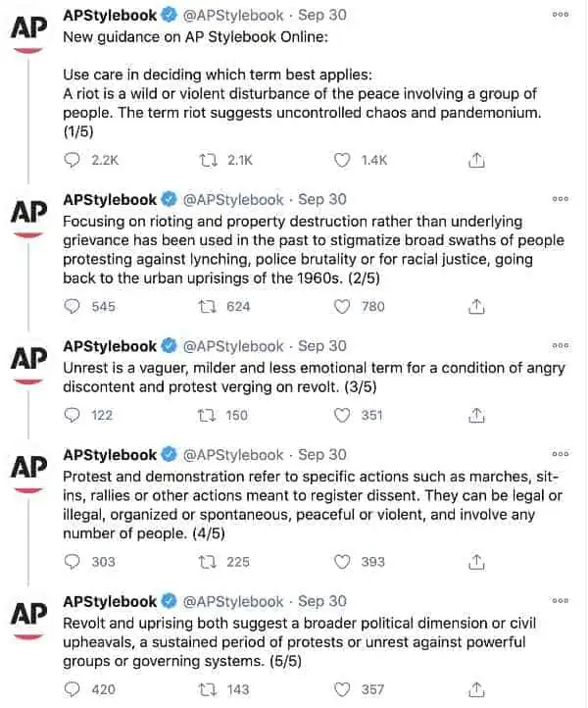The image size is (588, 708).
Task: Reply to the 1/5 riot definition tweet
Action: pyautogui.click(x=73, y=160)
